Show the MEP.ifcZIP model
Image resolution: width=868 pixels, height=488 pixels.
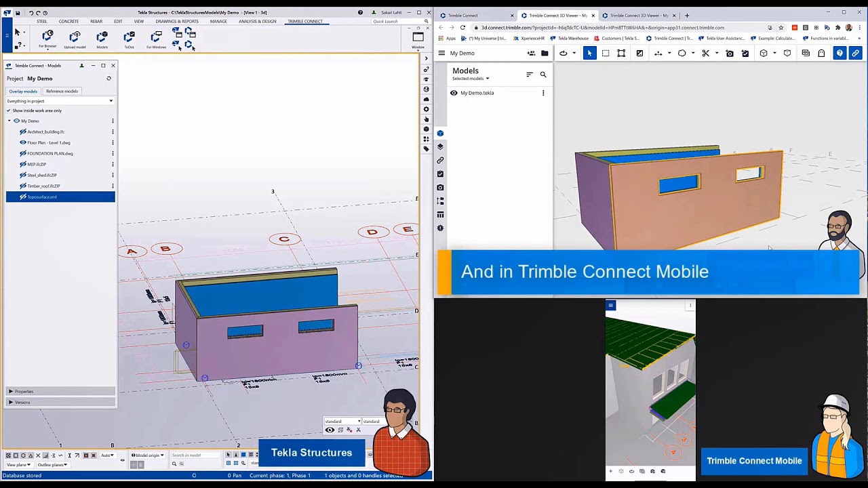tap(23, 164)
